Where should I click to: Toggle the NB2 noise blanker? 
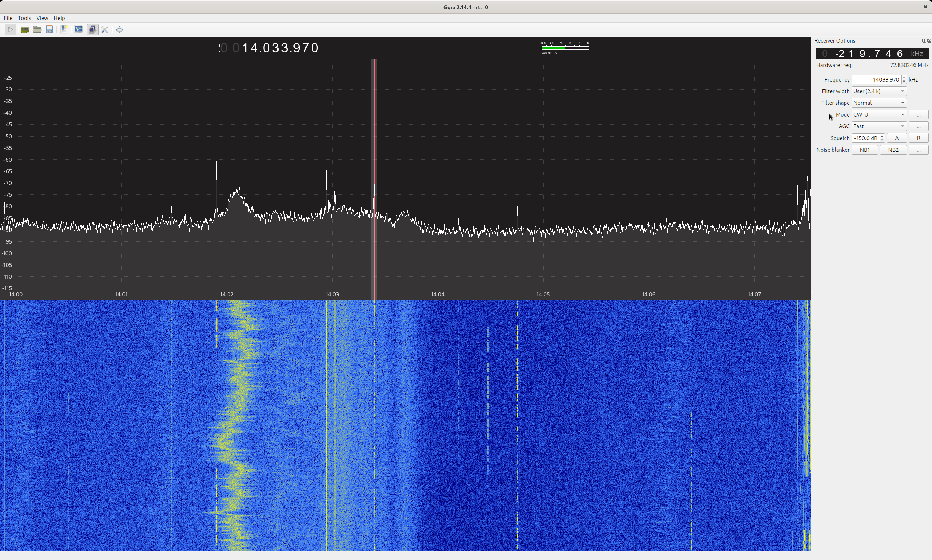coord(893,150)
